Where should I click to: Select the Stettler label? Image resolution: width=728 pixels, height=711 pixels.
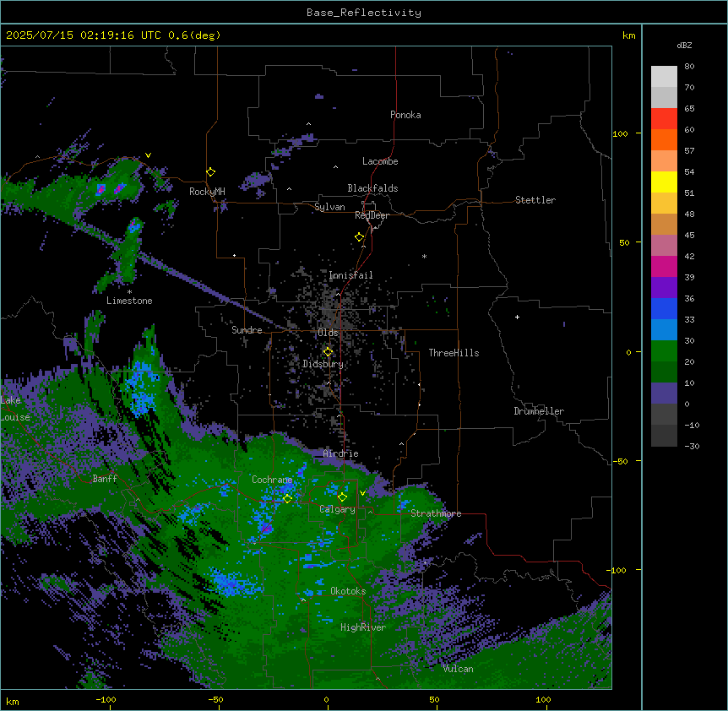[x=535, y=200]
